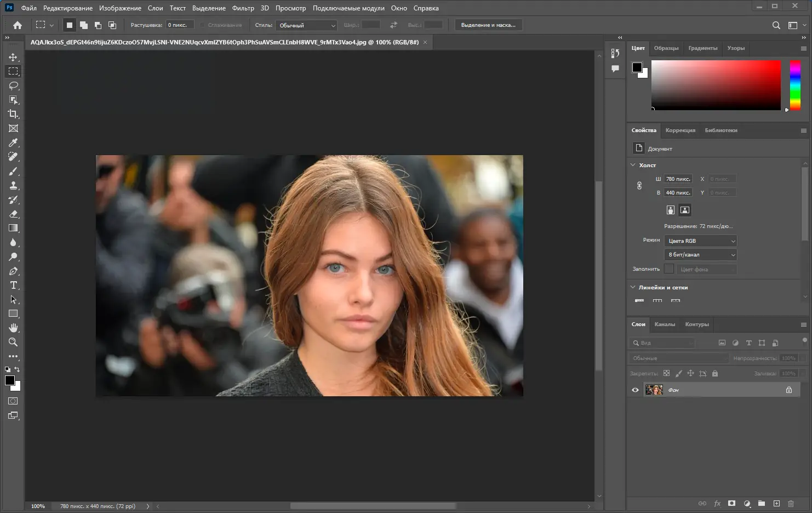Image resolution: width=812 pixels, height=513 pixels.
Task: Open the Цвета RGB mode dropdown
Action: pos(700,241)
